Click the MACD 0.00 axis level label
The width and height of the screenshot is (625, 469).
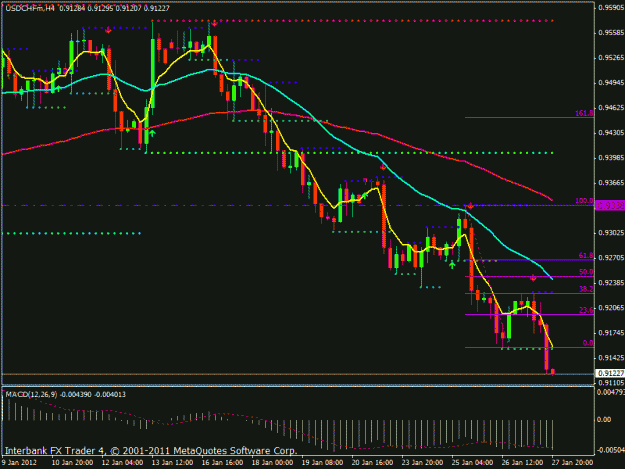(604, 420)
